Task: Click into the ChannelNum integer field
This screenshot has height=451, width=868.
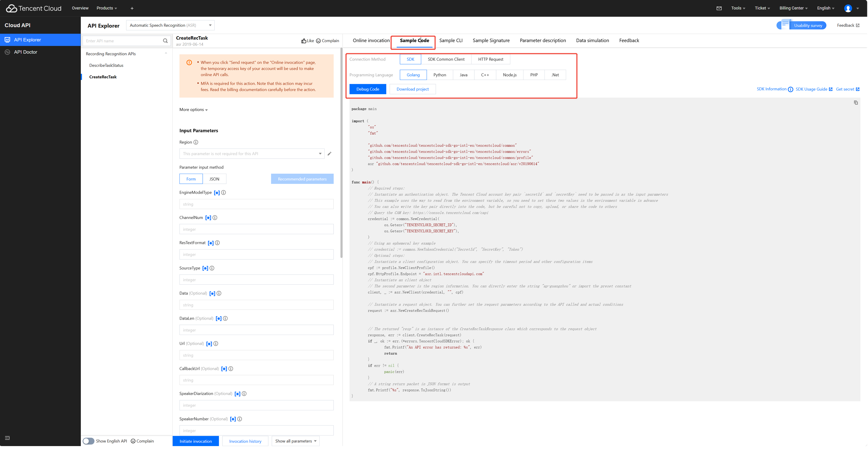Action: (256, 229)
